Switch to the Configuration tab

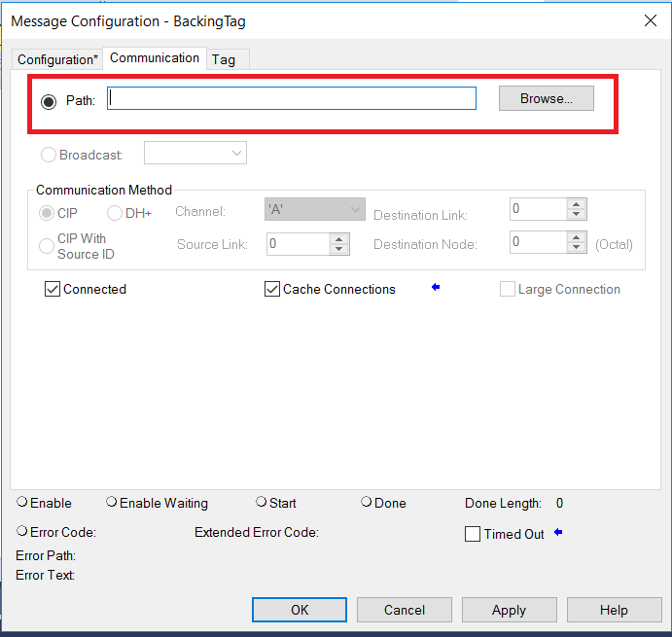coord(57,59)
